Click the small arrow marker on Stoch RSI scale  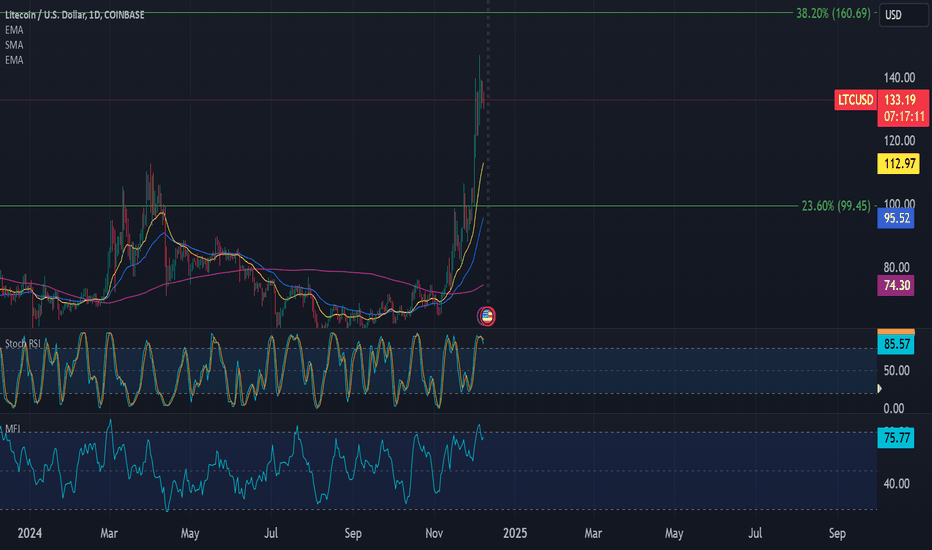coord(880,388)
